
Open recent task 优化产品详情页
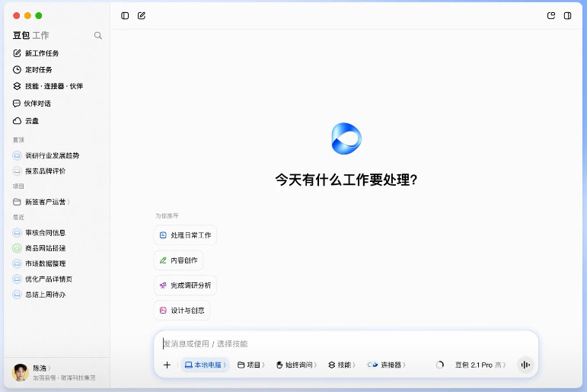(43, 279)
